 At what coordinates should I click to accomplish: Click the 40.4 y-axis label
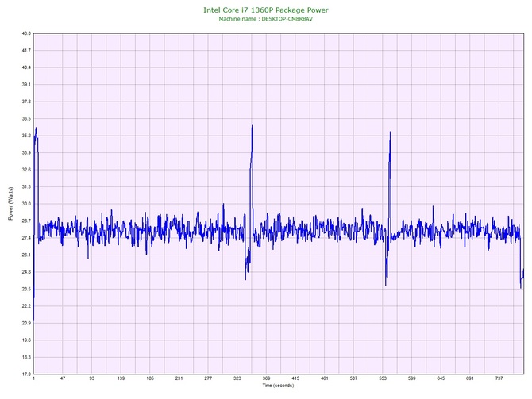click(26, 67)
